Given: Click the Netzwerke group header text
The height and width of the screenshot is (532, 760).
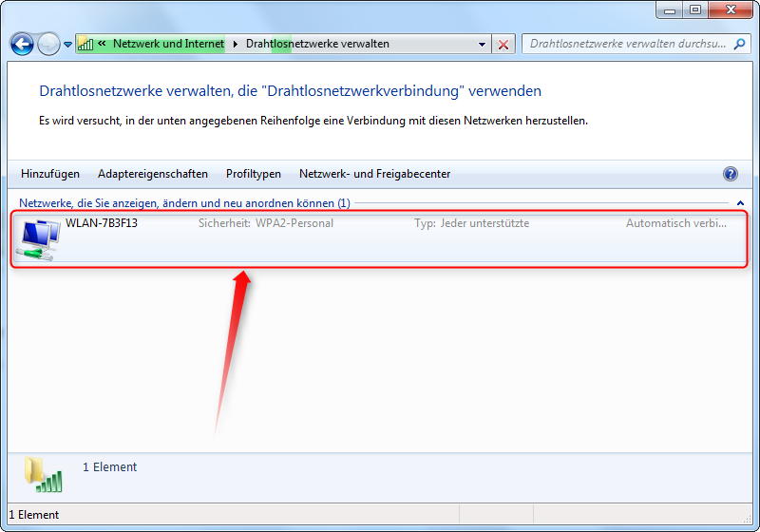Looking at the screenshot, I should coord(184,203).
